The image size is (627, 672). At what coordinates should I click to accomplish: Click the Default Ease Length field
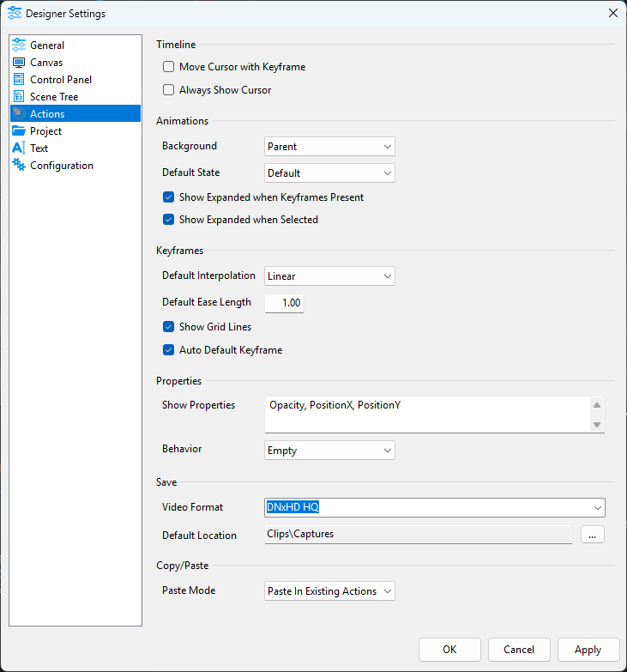[x=284, y=303]
